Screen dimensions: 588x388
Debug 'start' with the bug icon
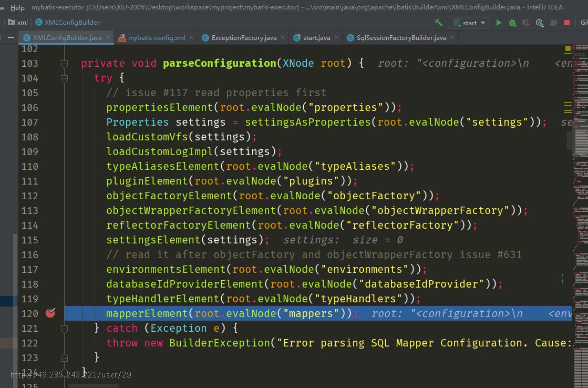pos(512,23)
